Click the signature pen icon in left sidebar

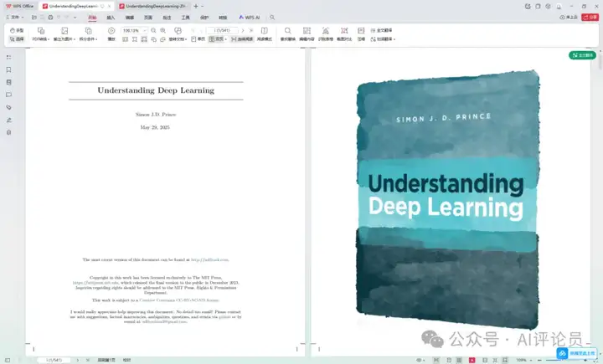(x=9, y=120)
